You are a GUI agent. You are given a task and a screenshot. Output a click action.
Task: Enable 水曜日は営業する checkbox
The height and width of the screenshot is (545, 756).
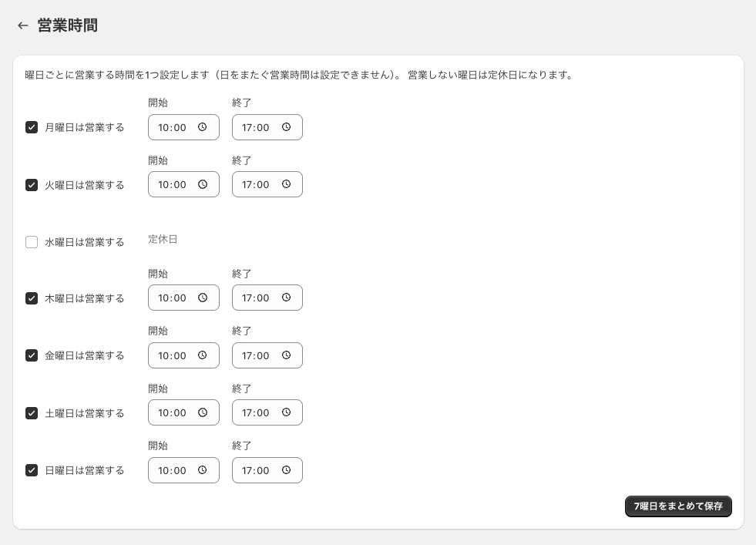point(32,241)
